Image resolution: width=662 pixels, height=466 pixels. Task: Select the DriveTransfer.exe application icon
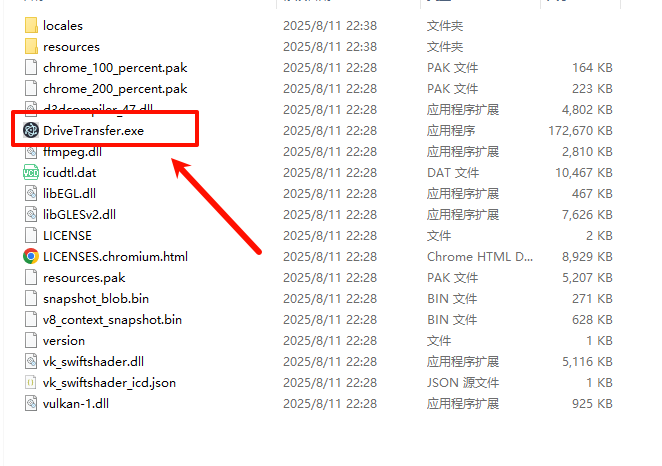[x=31, y=130]
